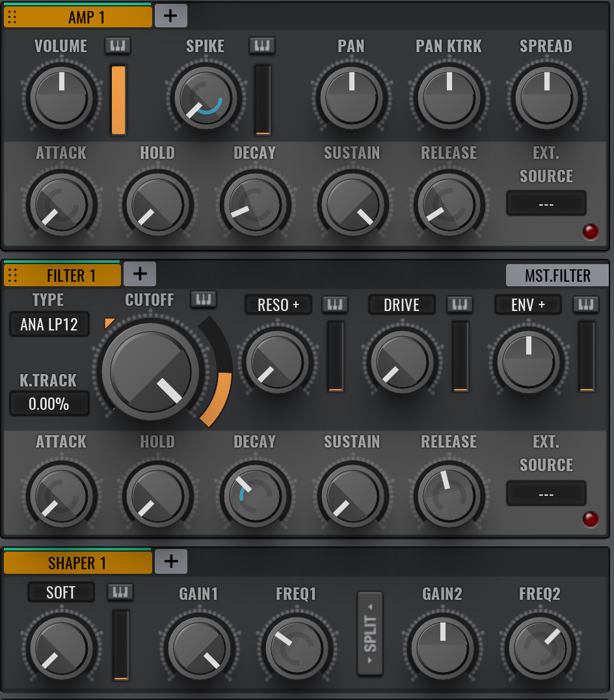Click the RESO + knob
This screenshot has height=700, width=614.
coord(277,361)
